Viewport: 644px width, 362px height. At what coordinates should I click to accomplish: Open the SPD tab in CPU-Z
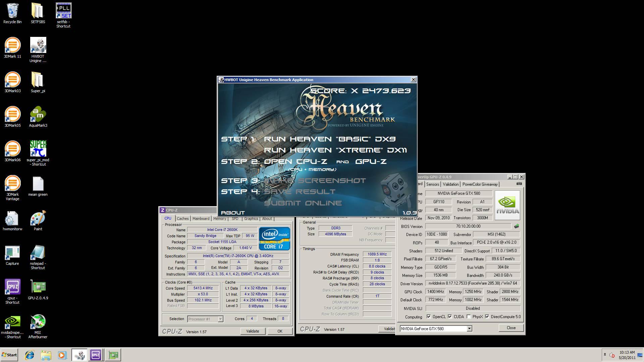point(235,219)
